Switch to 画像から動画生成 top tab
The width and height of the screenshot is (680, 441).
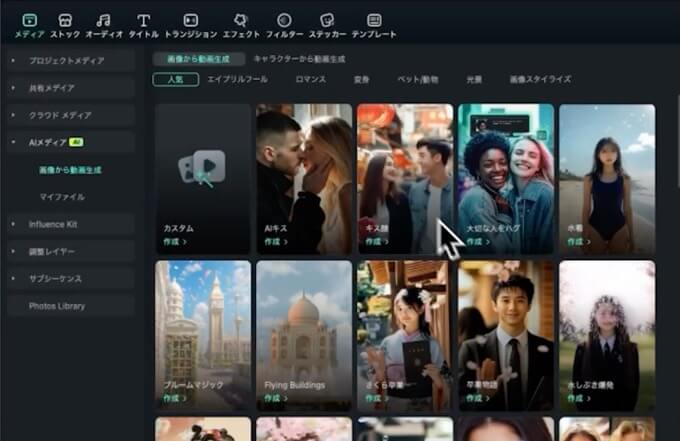(x=199, y=59)
